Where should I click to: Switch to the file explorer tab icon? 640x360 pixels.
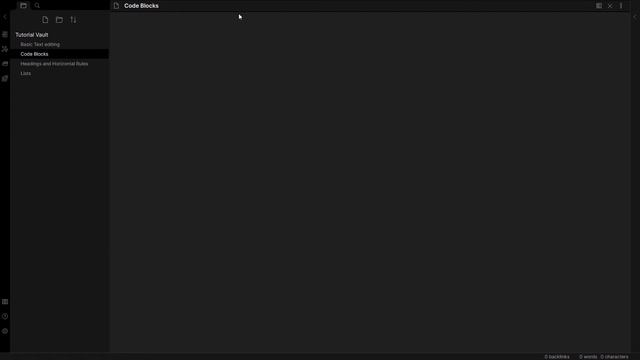(x=23, y=5)
